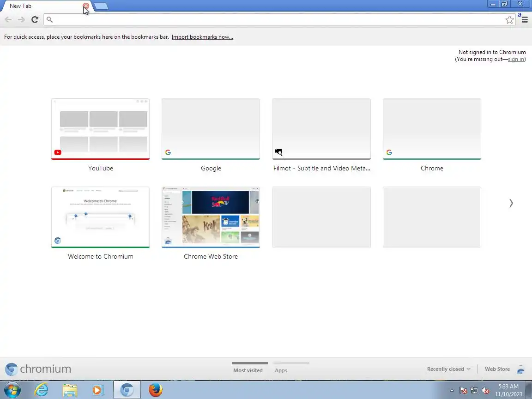This screenshot has height=399, width=532.
Task: Switch to Apps section
Action: pos(281,370)
